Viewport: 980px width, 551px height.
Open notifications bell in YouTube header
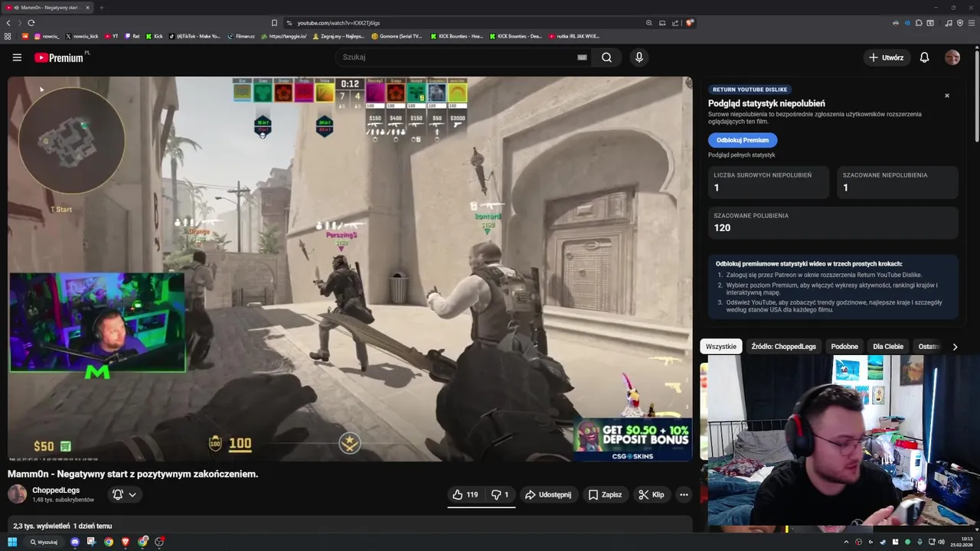coord(924,57)
